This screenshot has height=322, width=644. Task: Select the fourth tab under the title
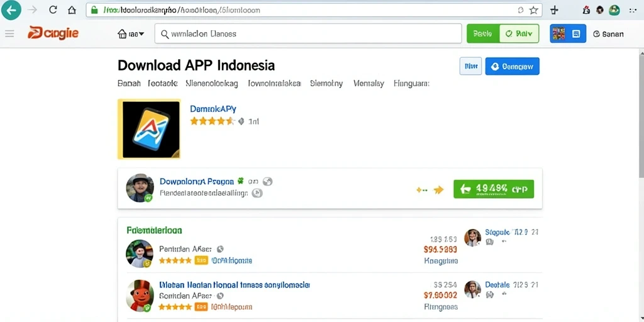(x=274, y=84)
